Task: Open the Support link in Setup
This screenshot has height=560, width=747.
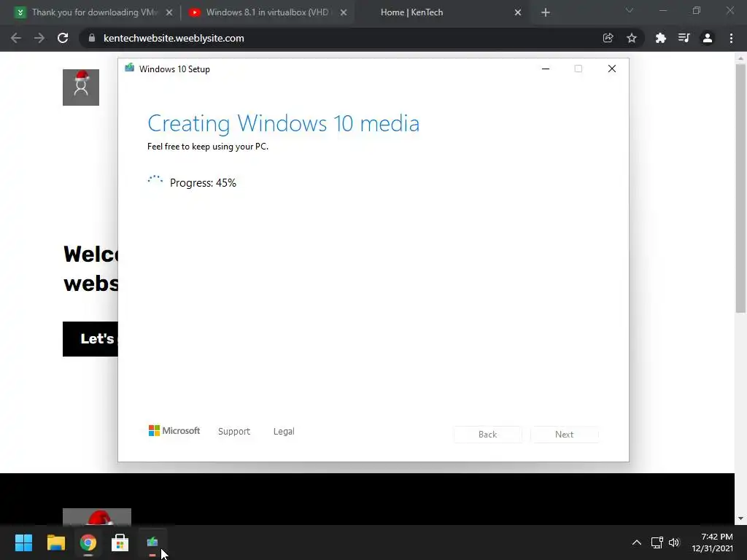Action: pyautogui.click(x=234, y=432)
